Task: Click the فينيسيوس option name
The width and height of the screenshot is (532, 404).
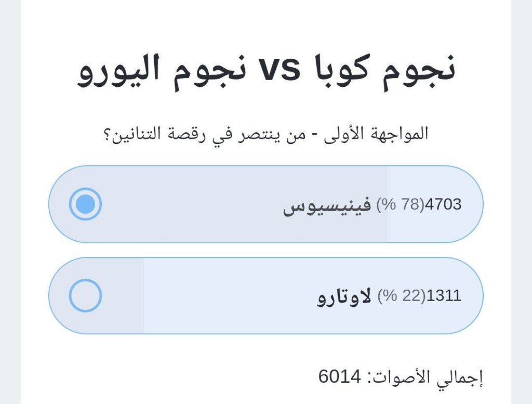Action: (x=327, y=205)
